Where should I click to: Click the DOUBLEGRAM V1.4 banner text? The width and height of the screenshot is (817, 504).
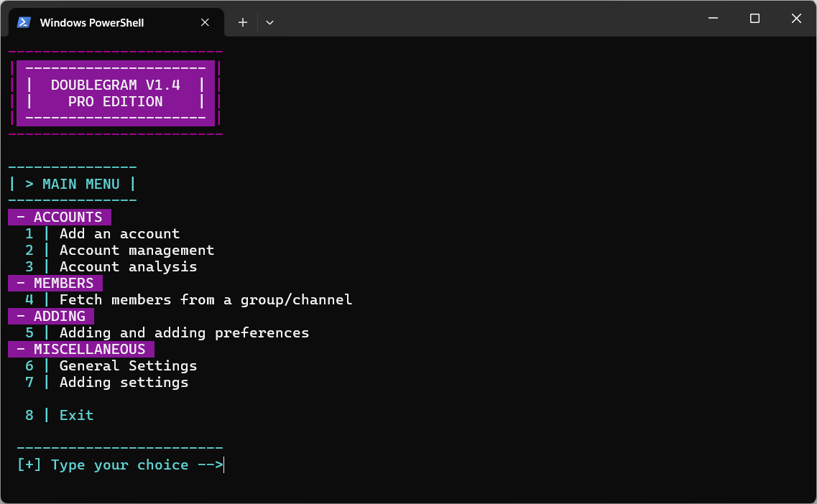pyautogui.click(x=115, y=85)
